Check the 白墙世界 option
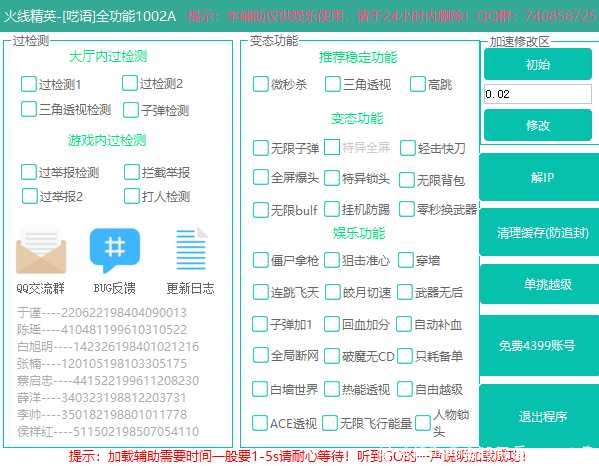Image resolution: width=599 pixels, height=466 pixels. [260, 389]
